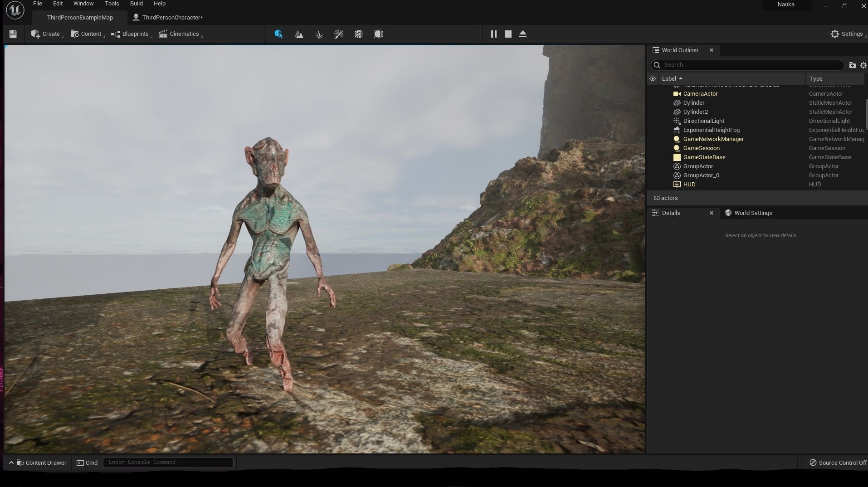Click Source Control Off status button
868x487 pixels.
pos(838,463)
